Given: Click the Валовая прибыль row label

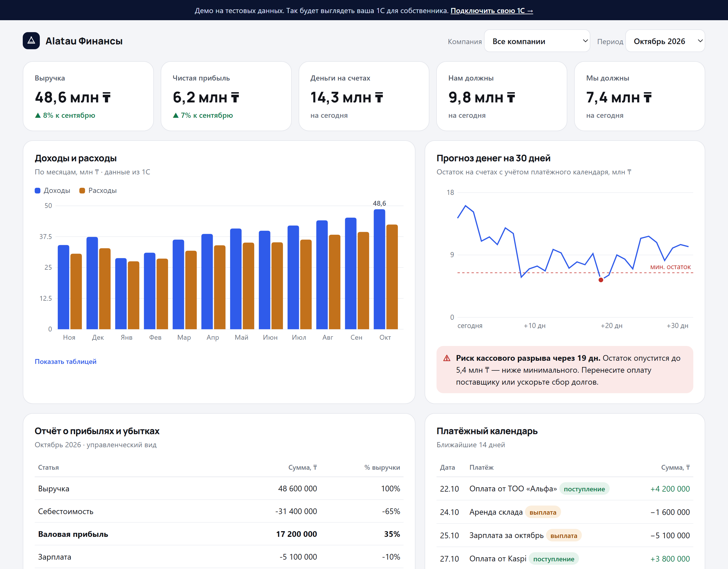Looking at the screenshot, I should (73, 534).
